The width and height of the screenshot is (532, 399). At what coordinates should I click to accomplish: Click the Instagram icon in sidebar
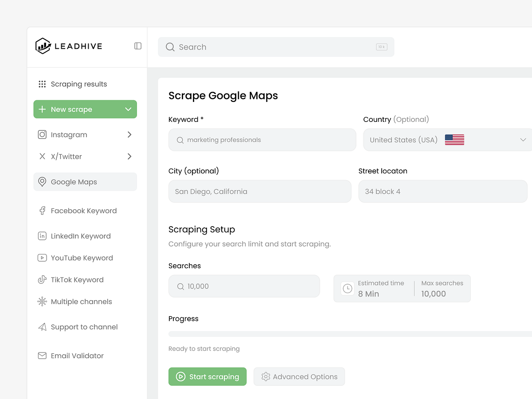[42, 135]
